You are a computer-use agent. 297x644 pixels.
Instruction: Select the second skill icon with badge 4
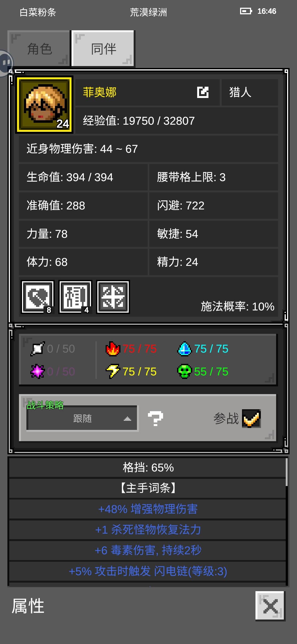coord(75,297)
